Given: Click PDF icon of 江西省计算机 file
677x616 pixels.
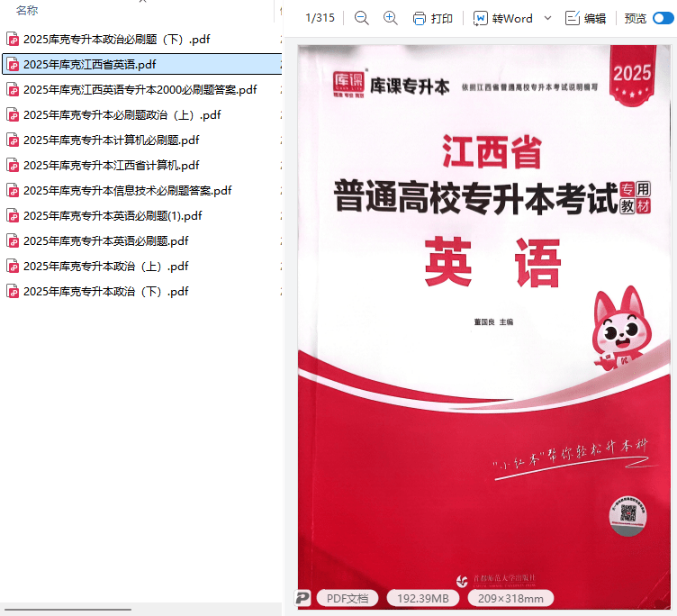Looking at the screenshot, I should pos(13,166).
